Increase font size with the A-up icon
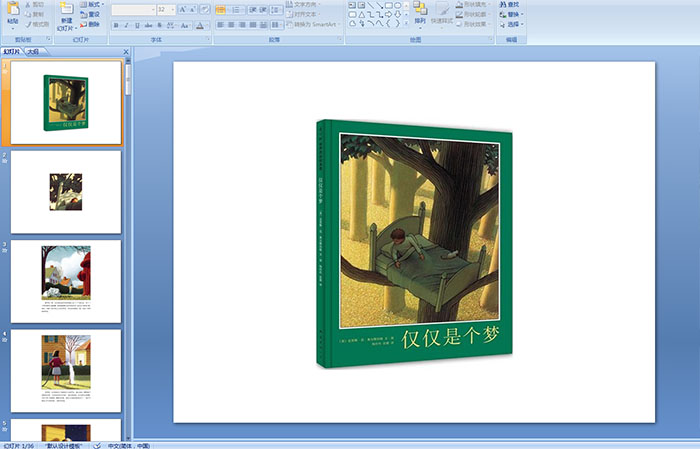 [183, 9]
